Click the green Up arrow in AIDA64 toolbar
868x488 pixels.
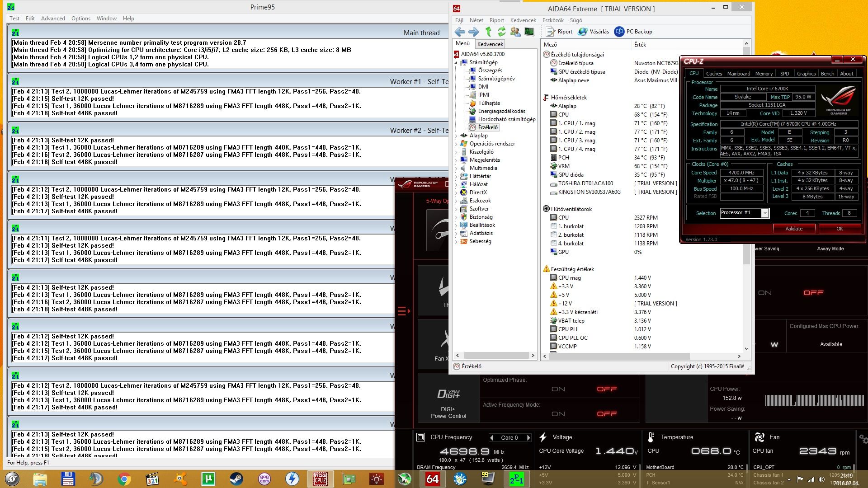(x=488, y=32)
